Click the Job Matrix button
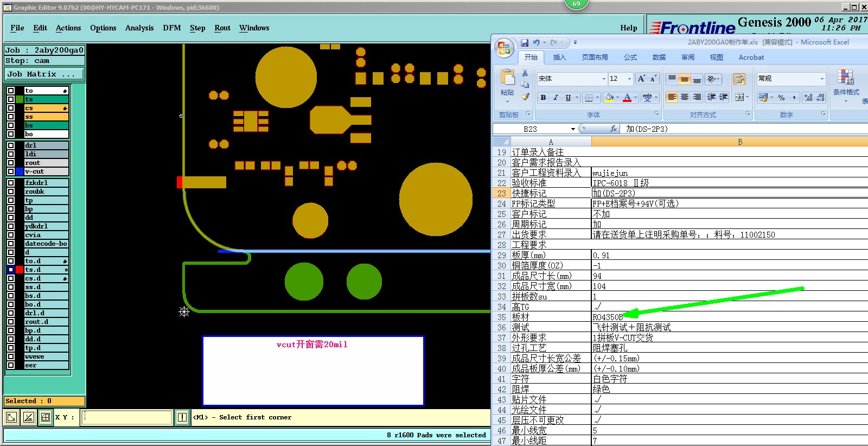 [44, 74]
